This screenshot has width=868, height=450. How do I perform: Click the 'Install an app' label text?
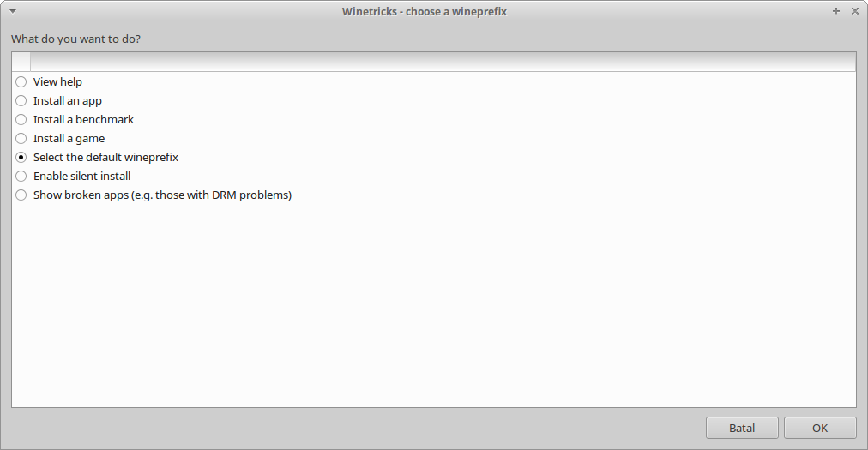click(x=68, y=101)
